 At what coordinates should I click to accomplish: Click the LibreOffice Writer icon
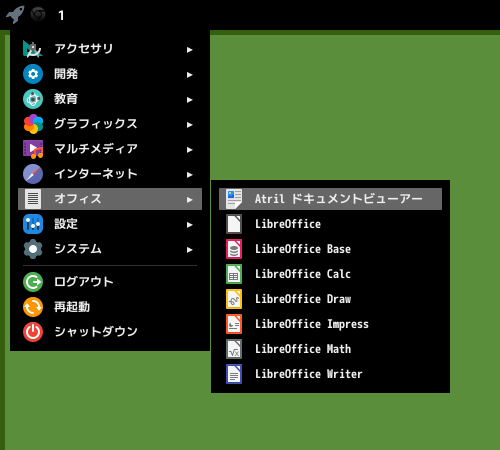(x=234, y=374)
